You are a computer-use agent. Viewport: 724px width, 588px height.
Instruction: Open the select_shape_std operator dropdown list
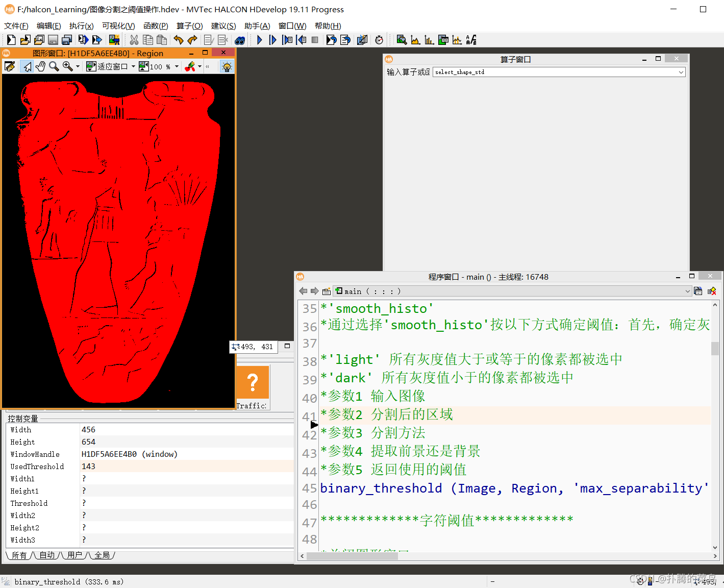tap(681, 72)
